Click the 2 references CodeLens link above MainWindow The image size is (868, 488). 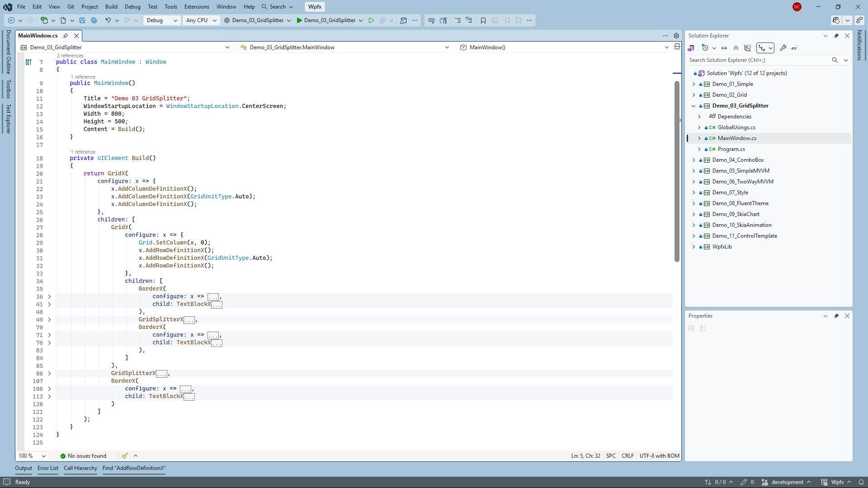pyautogui.click(x=70, y=56)
